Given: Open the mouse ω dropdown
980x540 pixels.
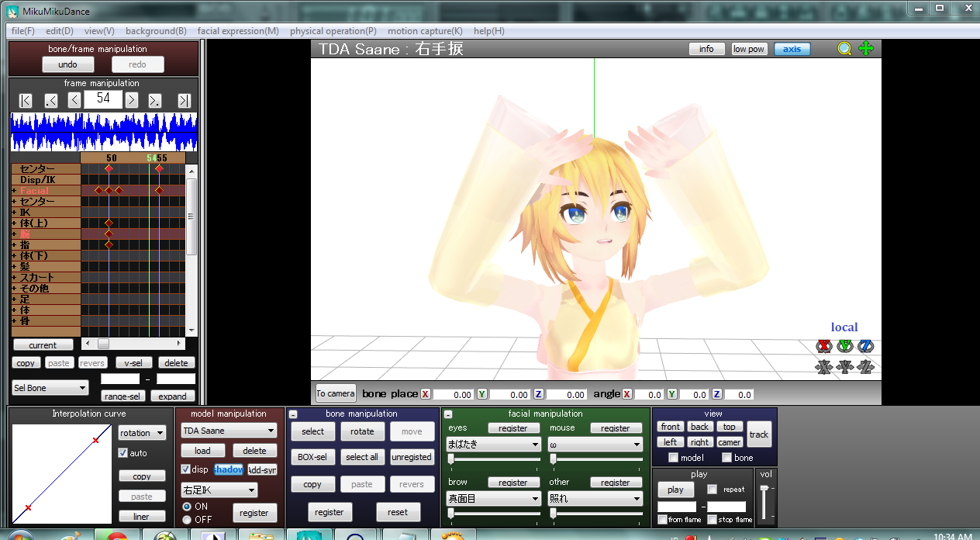Looking at the screenshot, I should coord(595,445).
